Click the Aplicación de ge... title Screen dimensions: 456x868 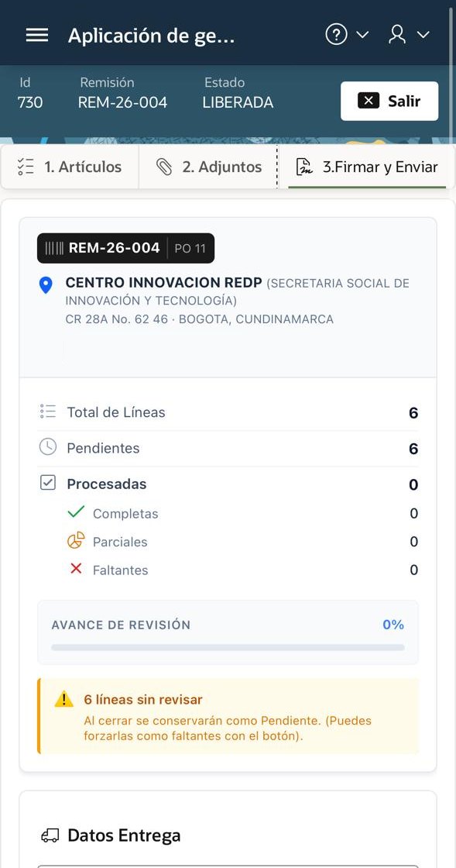pyautogui.click(x=152, y=36)
